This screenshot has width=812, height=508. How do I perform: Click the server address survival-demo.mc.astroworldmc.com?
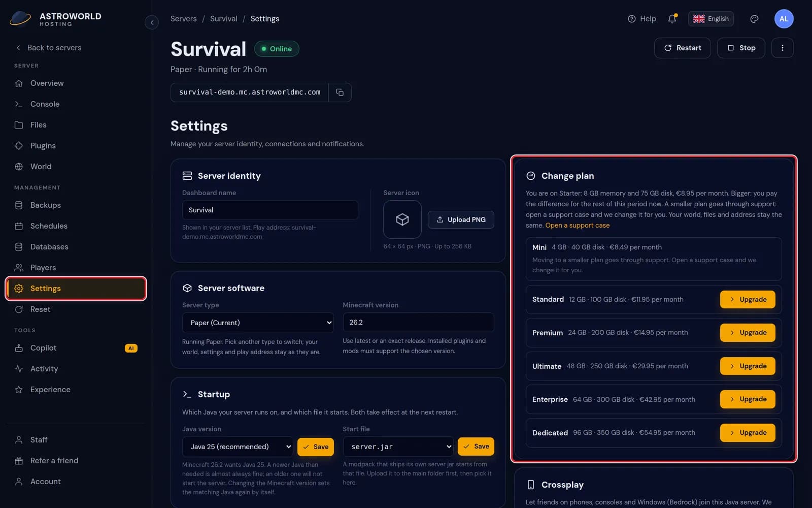(250, 92)
